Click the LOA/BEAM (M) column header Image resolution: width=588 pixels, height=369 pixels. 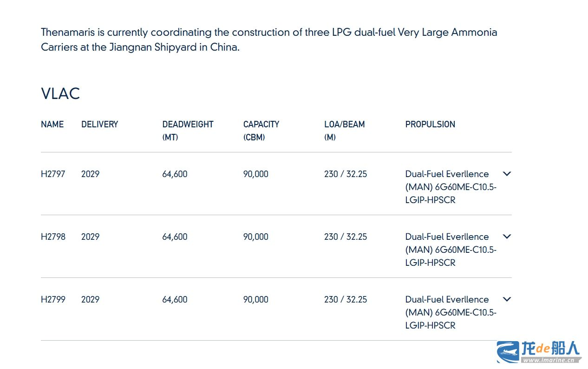[x=344, y=131]
